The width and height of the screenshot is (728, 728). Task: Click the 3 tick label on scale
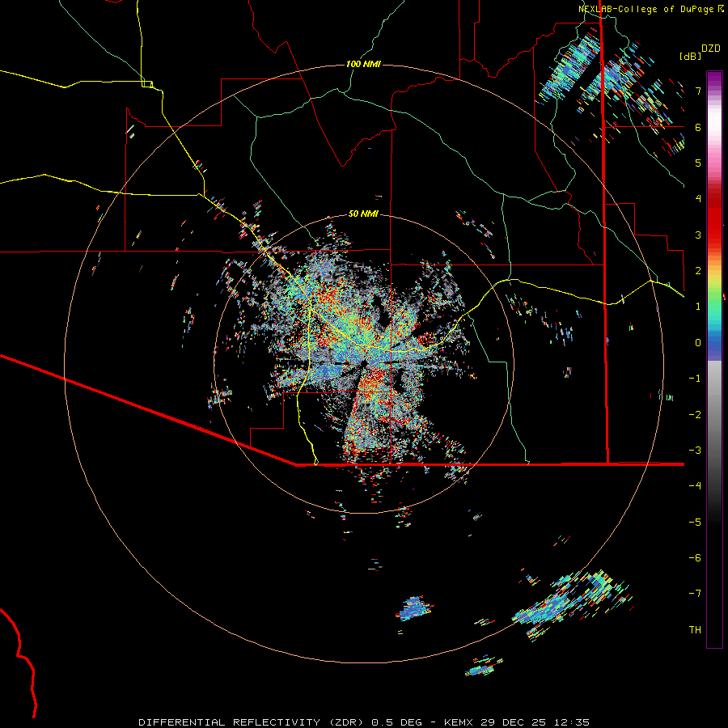[698, 235]
